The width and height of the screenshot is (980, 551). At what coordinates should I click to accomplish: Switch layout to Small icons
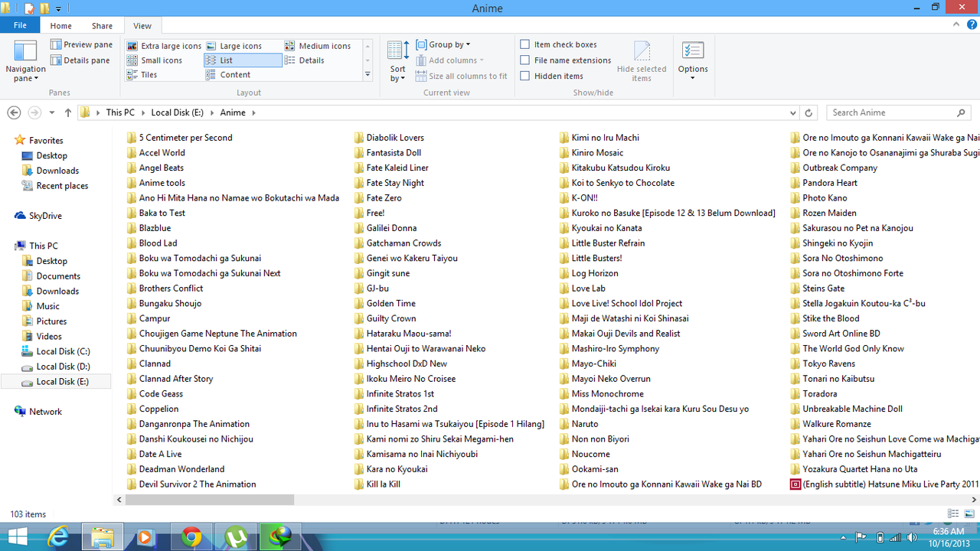pyautogui.click(x=155, y=60)
